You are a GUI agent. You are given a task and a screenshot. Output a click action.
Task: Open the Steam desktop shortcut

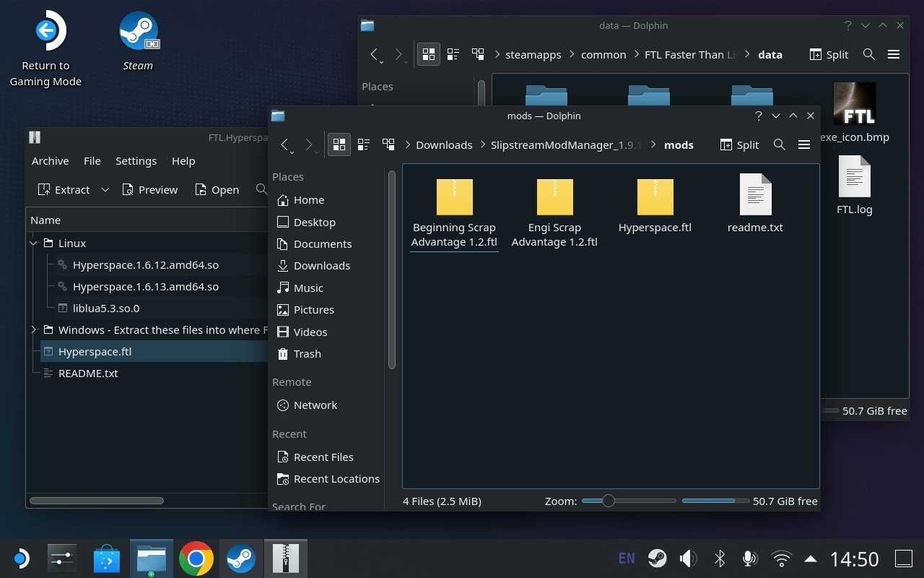point(138,41)
